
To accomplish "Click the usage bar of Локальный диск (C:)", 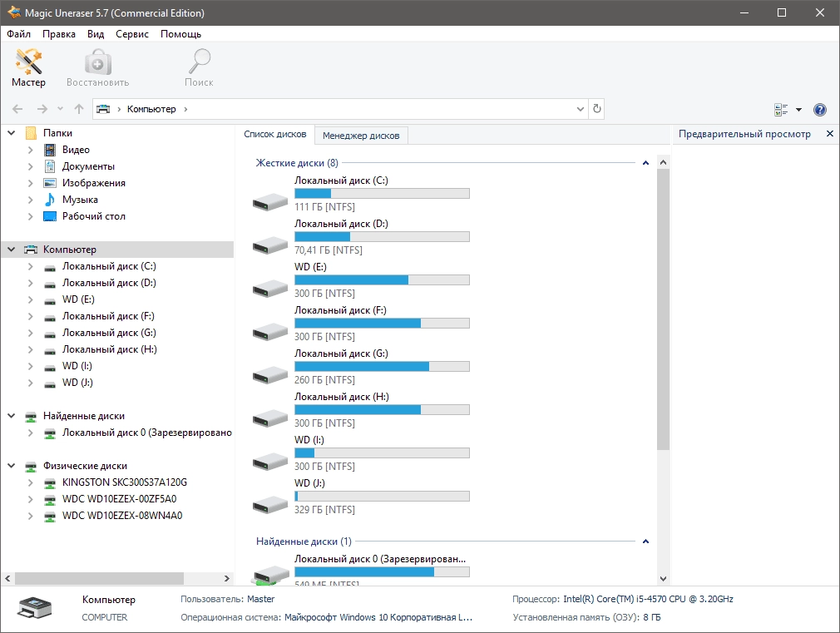I will click(x=382, y=194).
